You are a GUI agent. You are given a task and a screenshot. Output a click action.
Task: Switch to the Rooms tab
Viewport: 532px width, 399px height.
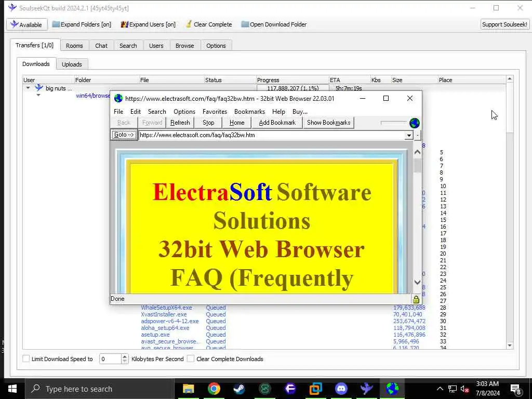point(74,46)
